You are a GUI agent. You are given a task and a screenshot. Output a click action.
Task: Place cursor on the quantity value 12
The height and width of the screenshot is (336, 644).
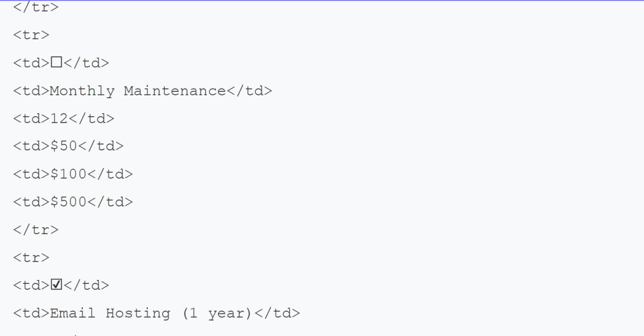(x=59, y=118)
